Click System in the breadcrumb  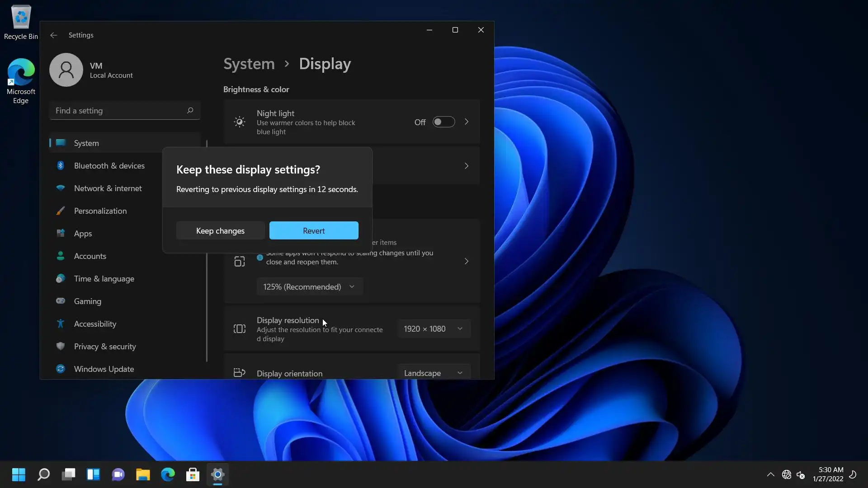249,64
